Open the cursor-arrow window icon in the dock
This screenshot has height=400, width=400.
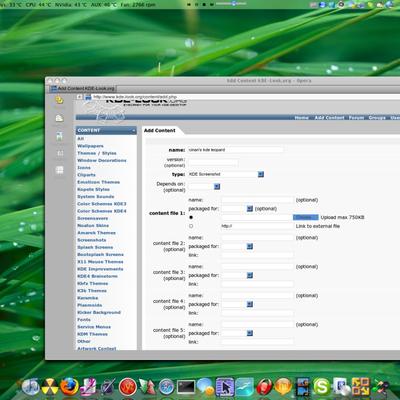point(225,387)
